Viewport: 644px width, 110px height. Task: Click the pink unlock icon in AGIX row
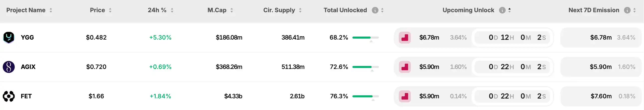coord(405,67)
